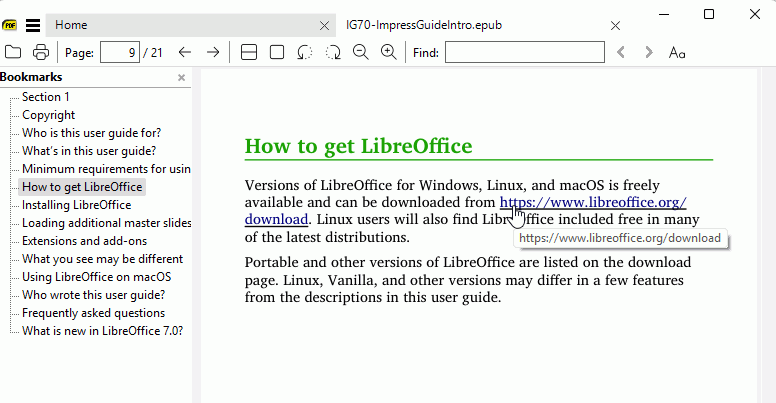Open a file with the folder icon

[13, 52]
